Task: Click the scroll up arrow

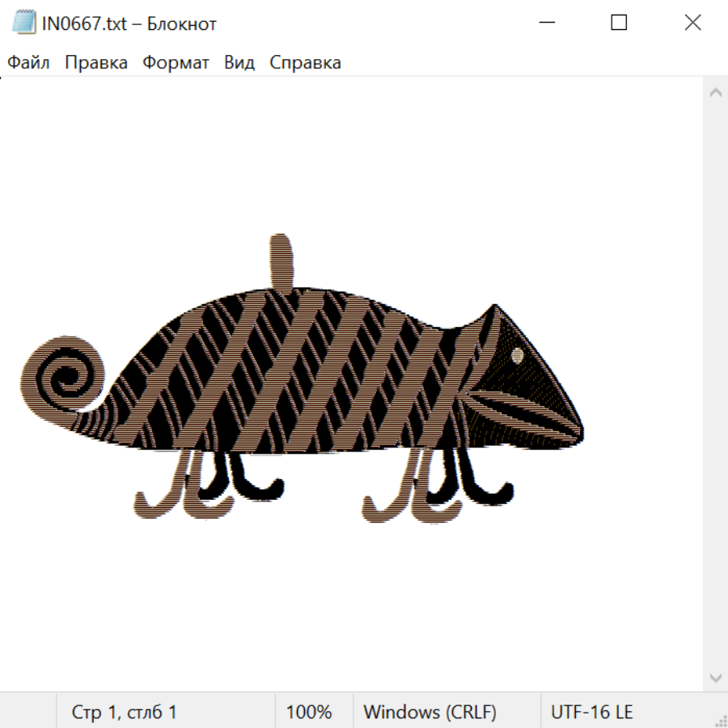Action: click(x=715, y=93)
